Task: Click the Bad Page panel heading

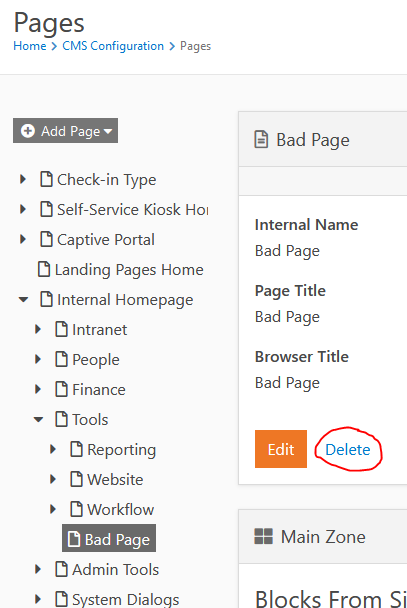Action: [313, 140]
